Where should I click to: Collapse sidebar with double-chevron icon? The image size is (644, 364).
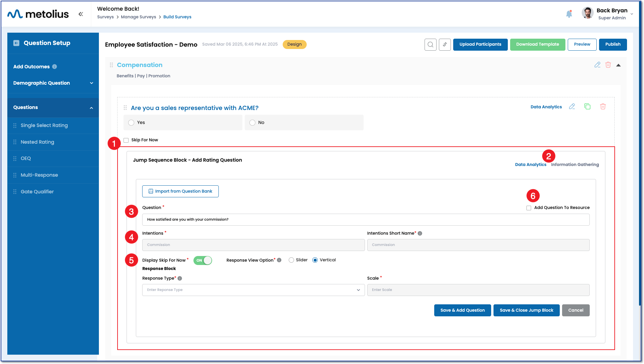point(81,14)
